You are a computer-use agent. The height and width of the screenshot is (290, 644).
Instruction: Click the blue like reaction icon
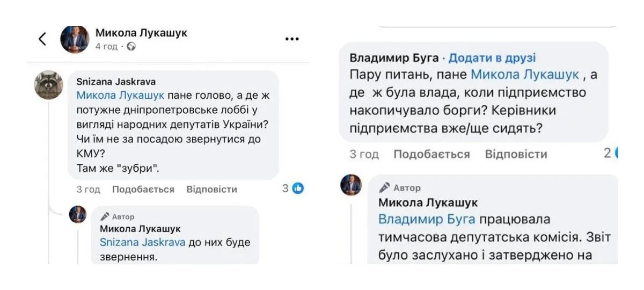[x=298, y=189]
